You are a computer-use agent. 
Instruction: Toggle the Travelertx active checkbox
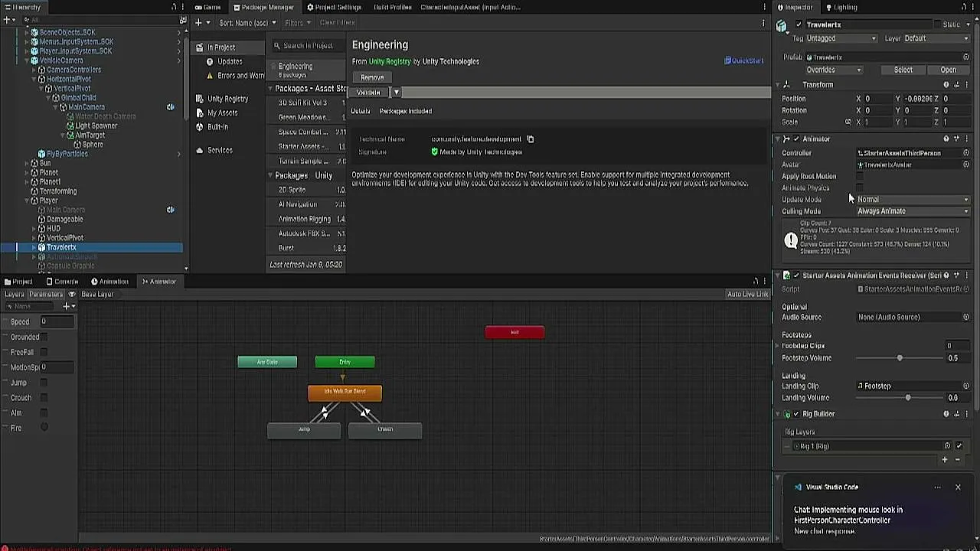tap(799, 25)
